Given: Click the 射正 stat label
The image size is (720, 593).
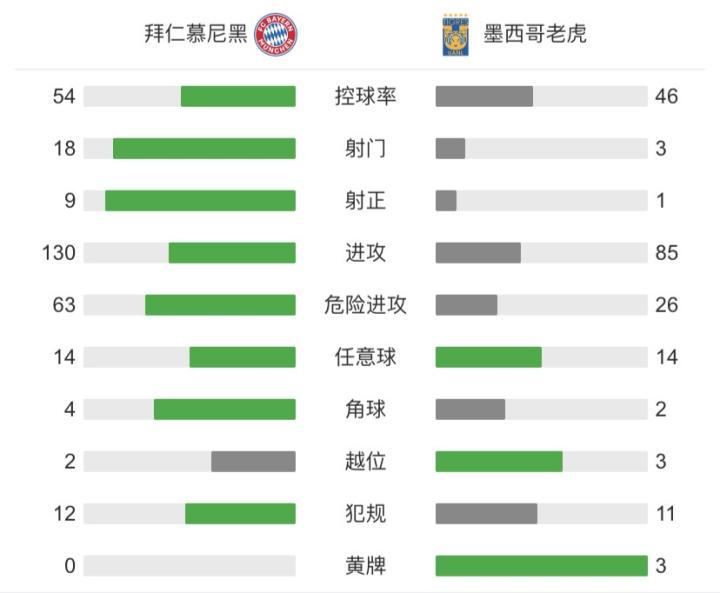Looking at the screenshot, I should 365,201.
